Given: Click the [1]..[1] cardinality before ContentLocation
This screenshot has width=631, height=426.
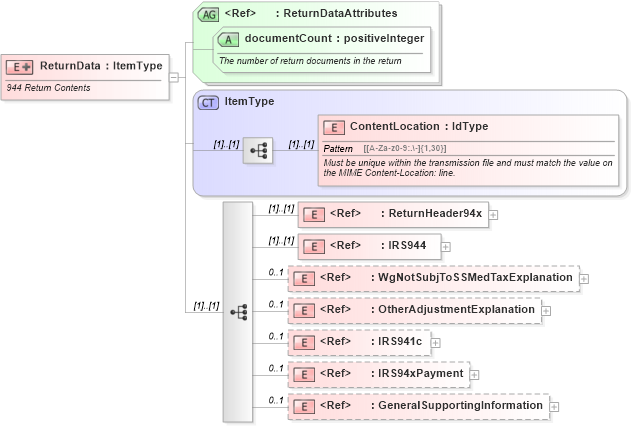Looking at the screenshot, I should click(x=301, y=144).
